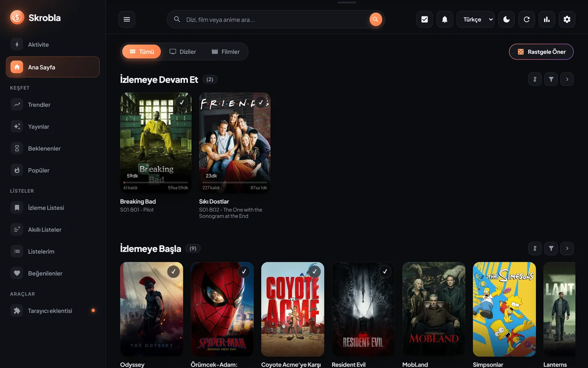Expand İzlemeye Devam Et with chevron

[567, 79]
